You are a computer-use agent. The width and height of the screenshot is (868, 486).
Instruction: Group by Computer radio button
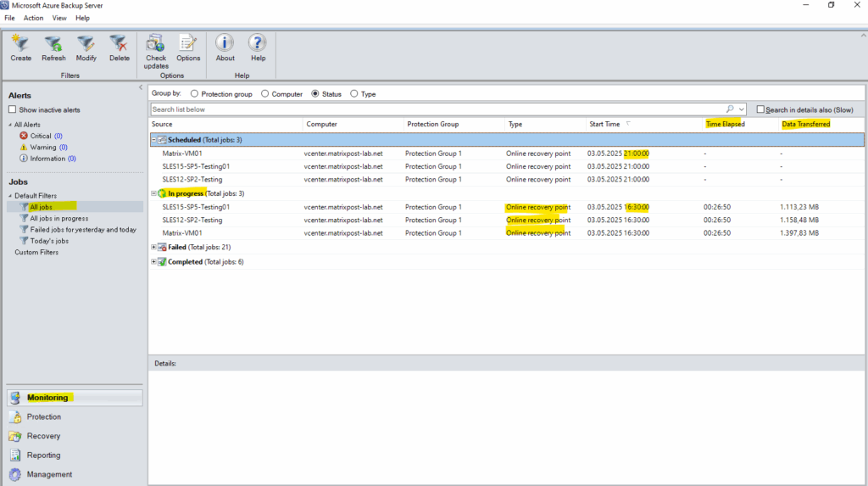click(265, 94)
